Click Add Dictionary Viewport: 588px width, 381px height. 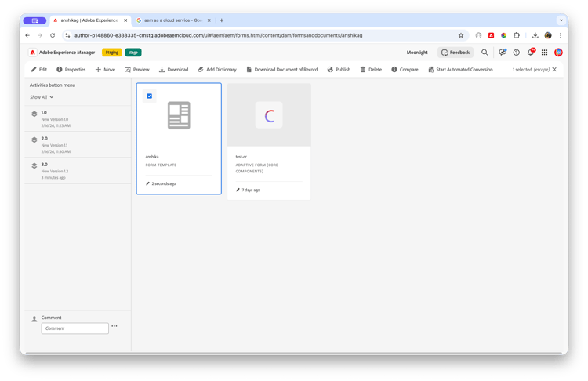(217, 69)
